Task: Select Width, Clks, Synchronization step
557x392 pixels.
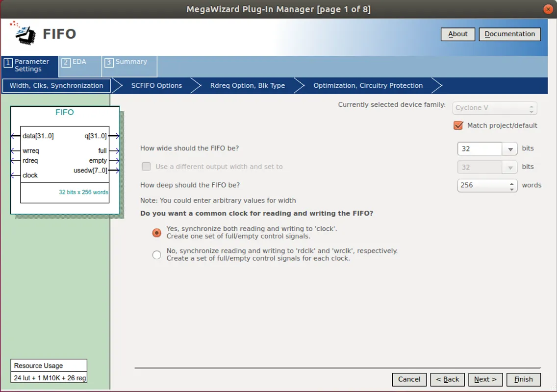Action: click(x=56, y=86)
